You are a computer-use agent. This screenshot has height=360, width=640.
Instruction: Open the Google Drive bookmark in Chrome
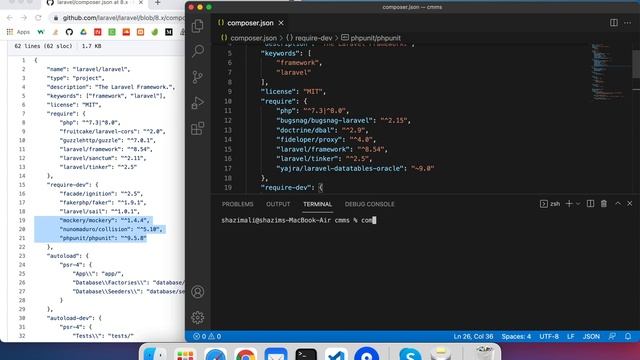tap(83, 32)
